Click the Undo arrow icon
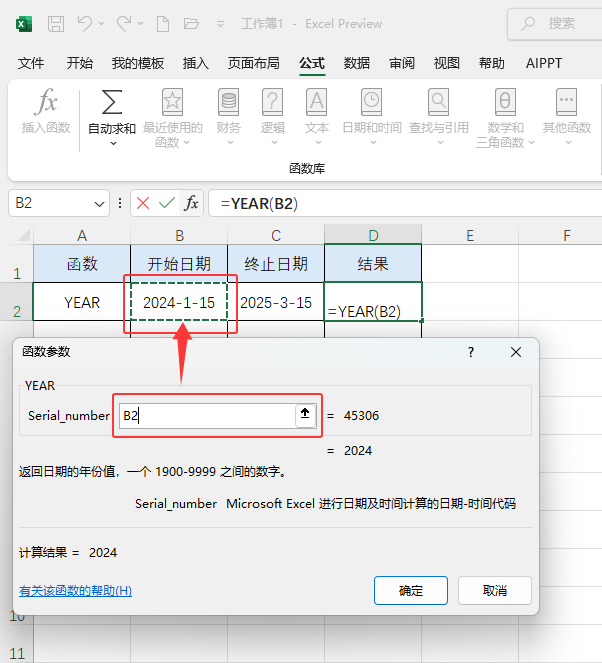Image resolution: width=602 pixels, height=663 pixels. click(x=85, y=24)
